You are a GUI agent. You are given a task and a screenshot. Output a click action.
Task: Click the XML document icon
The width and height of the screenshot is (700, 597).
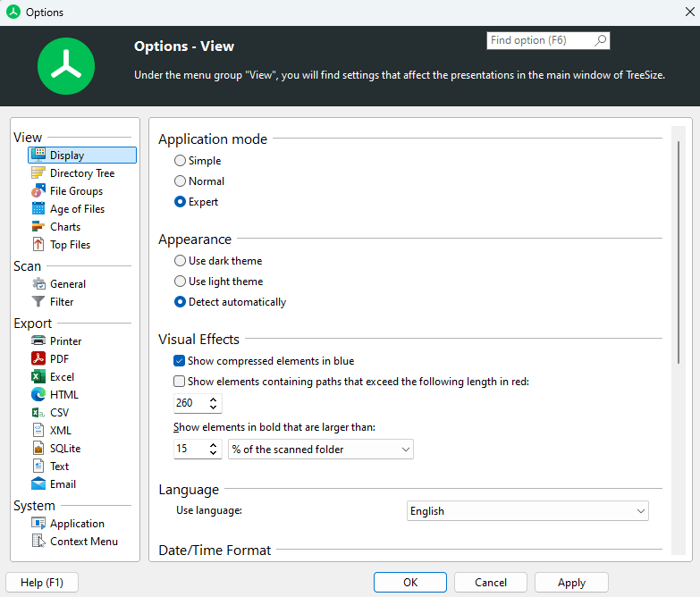pos(38,430)
